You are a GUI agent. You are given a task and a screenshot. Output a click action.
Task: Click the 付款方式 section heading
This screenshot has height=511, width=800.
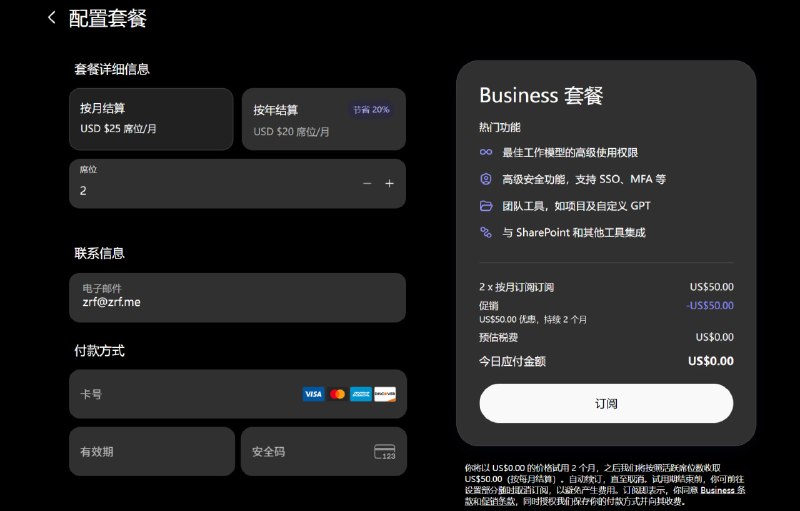tap(99, 351)
